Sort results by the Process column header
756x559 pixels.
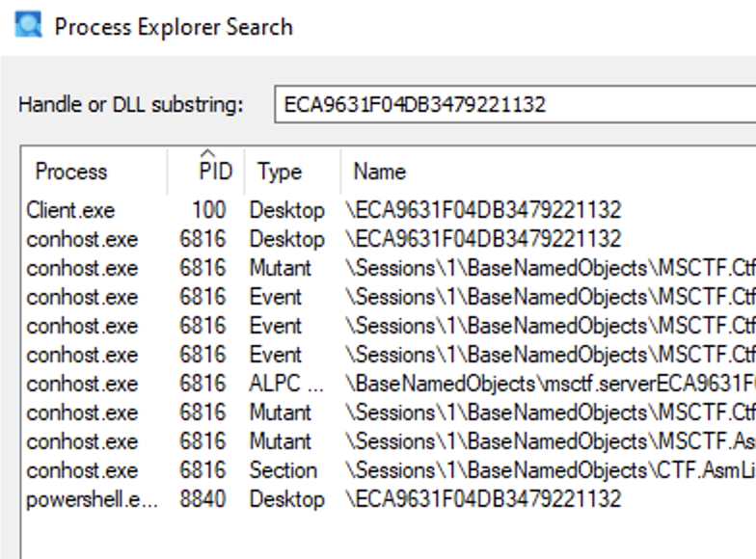[x=71, y=172]
